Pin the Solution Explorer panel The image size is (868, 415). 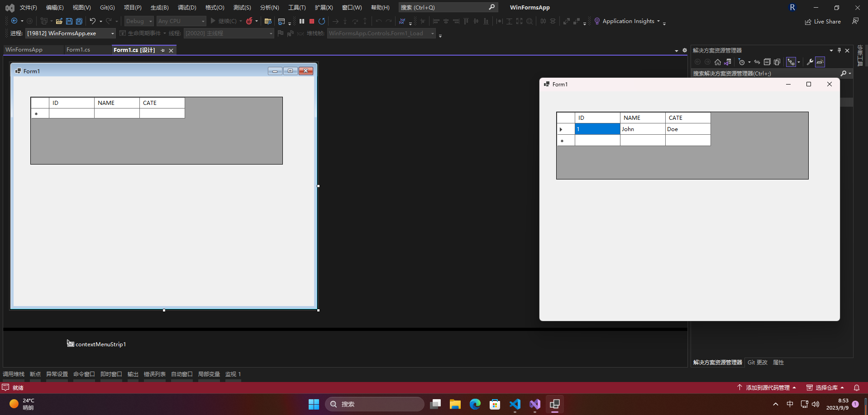click(x=839, y=50)
